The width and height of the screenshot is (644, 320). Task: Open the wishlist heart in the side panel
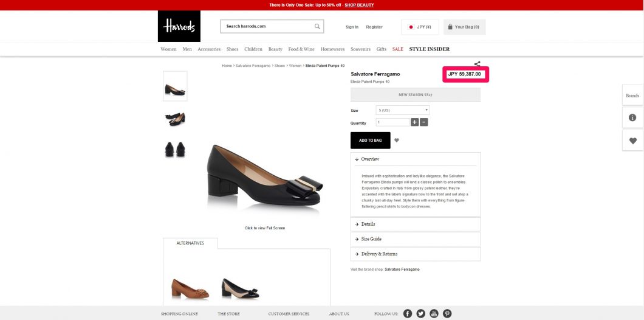pos(632,141)
